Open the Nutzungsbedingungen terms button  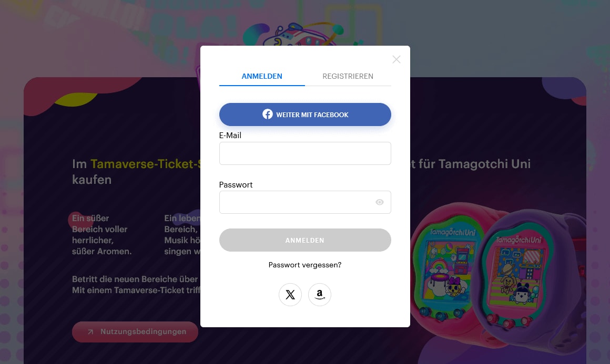pyautogui.click(x=135, y=332)
